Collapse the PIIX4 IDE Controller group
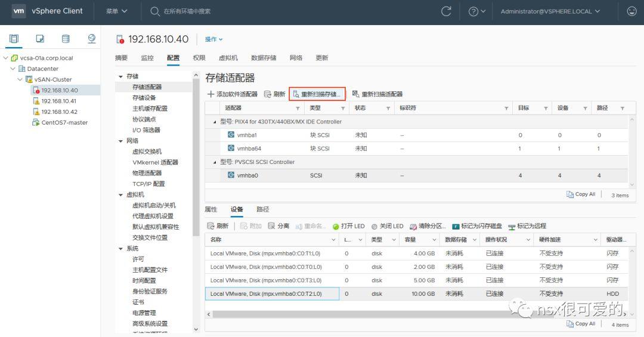This screenshot has width=644, height=337. 215,122
